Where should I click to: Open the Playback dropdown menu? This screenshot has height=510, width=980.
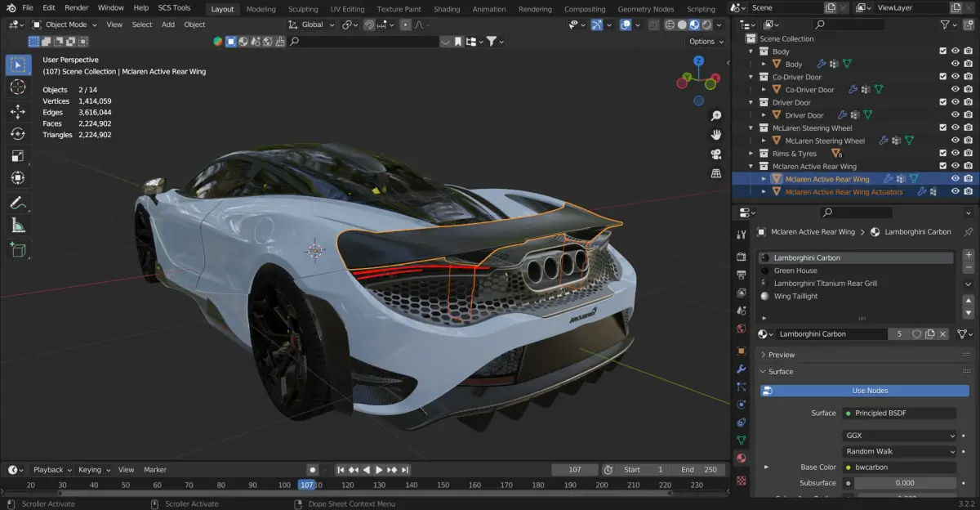tap(52, 470)
